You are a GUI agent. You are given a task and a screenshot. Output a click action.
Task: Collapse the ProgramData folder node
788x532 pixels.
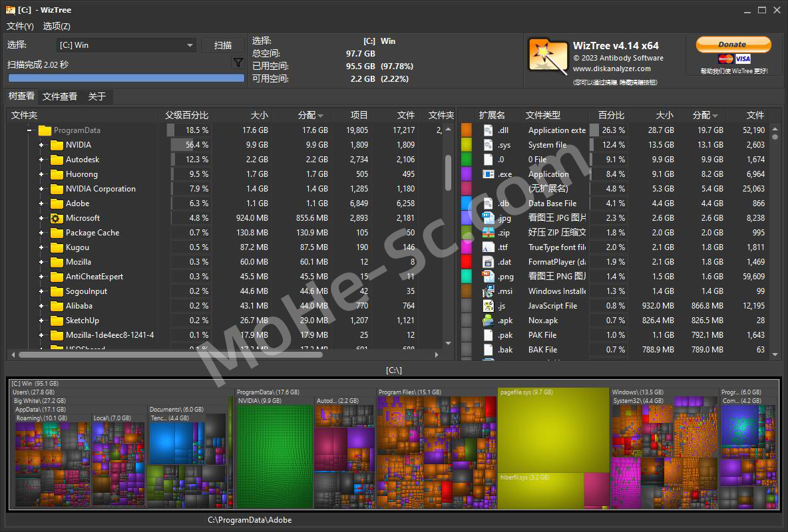tap(29, 130)
